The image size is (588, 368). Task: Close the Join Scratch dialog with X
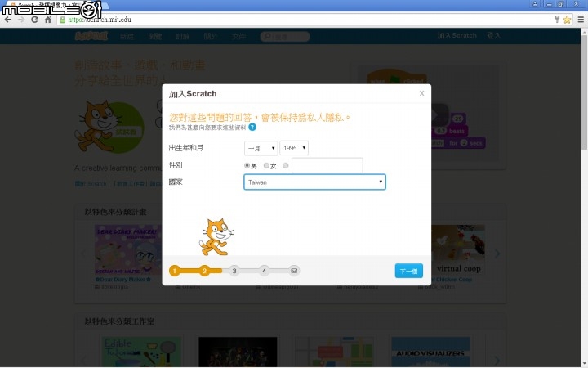tap(421, 93)
